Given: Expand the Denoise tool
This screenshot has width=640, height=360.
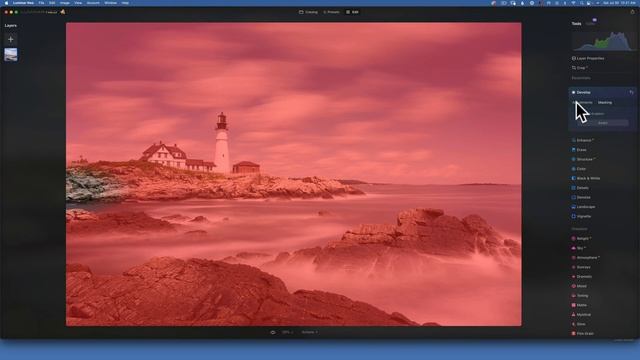Looking at the screenshot, I should click(x=581, y=197).
